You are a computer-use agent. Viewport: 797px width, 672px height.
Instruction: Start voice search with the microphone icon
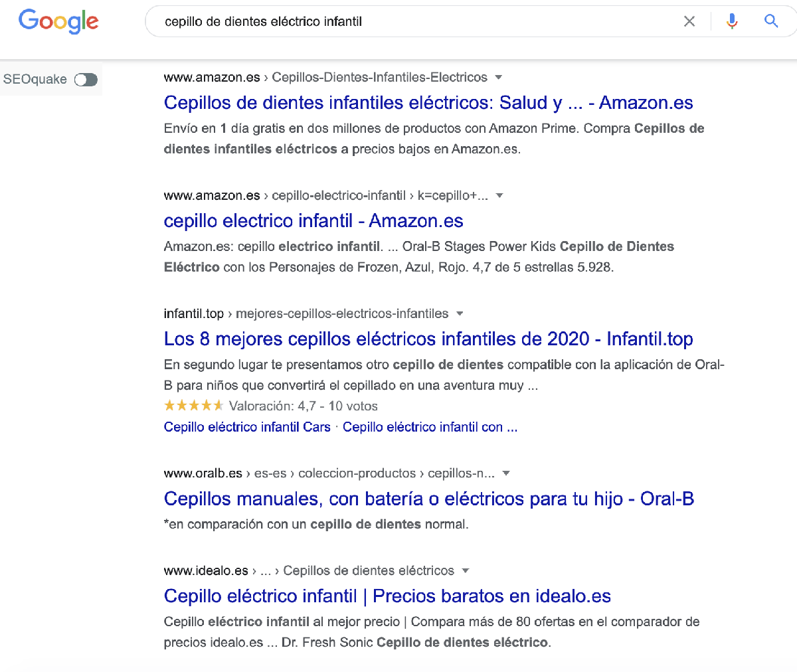coord(731,21)
